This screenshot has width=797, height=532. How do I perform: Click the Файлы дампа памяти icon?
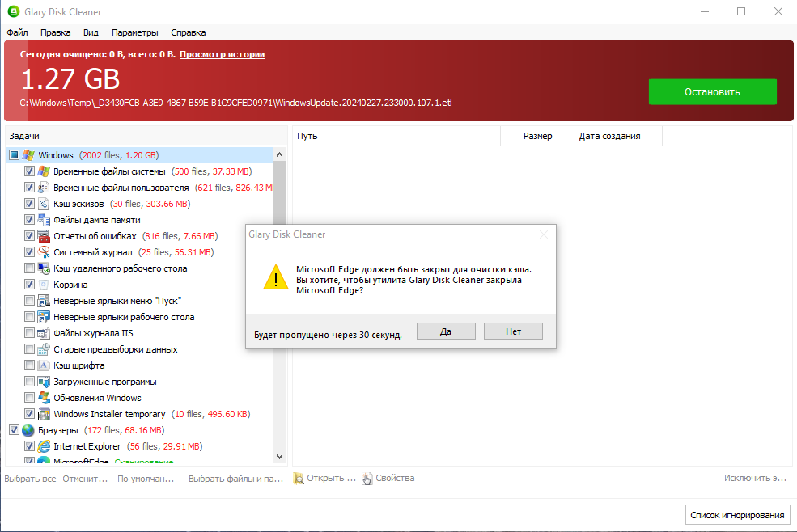(x=43, y=219)
